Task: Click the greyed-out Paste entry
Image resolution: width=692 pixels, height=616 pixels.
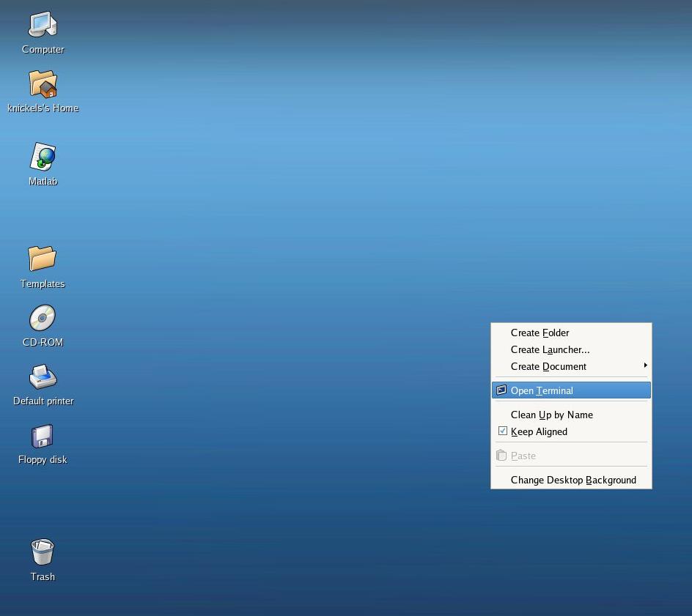Action: pos(571,456)
